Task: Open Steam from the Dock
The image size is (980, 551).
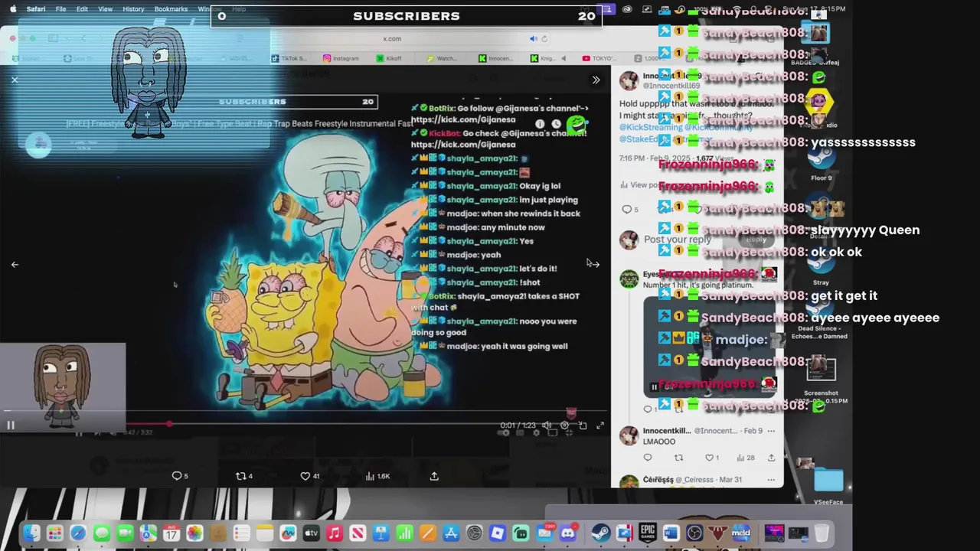Action: coord(601,533)
